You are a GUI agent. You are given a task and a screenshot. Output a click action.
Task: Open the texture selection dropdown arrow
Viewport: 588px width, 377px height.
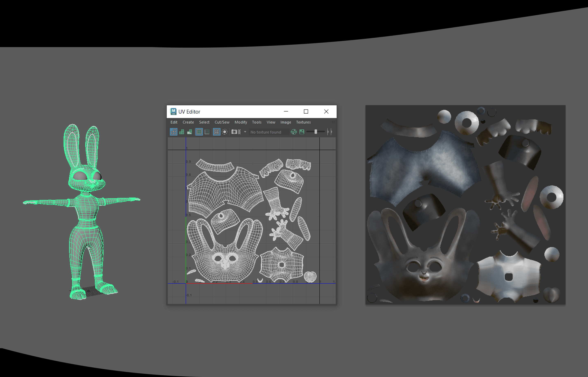[245, 132]
